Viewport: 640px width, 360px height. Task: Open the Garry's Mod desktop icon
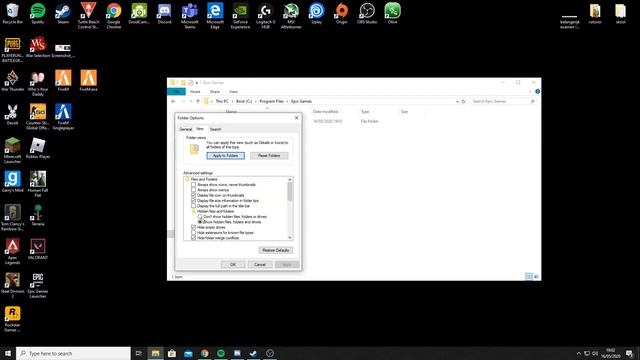(x=13, y=182)
